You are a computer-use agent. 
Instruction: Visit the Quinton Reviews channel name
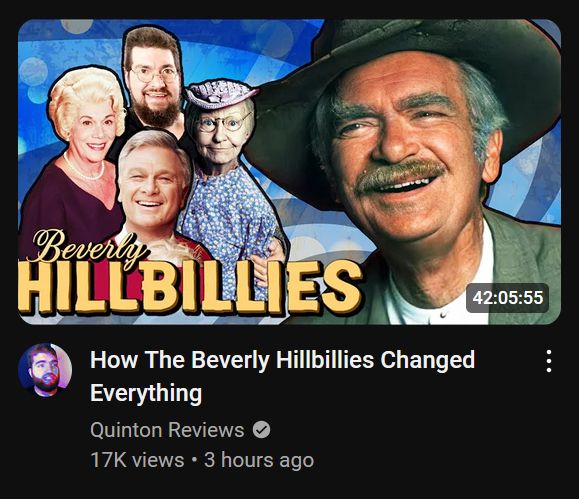167,430
